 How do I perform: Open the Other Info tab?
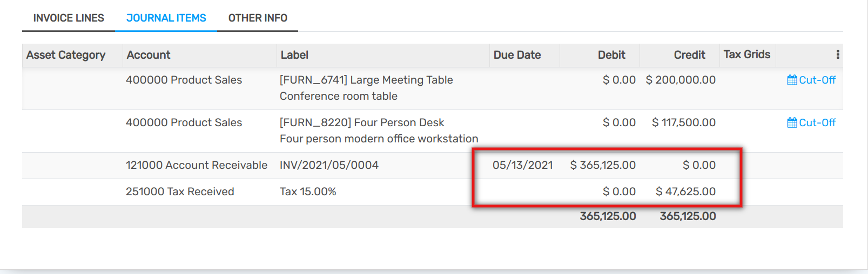(x=258, y=18)
